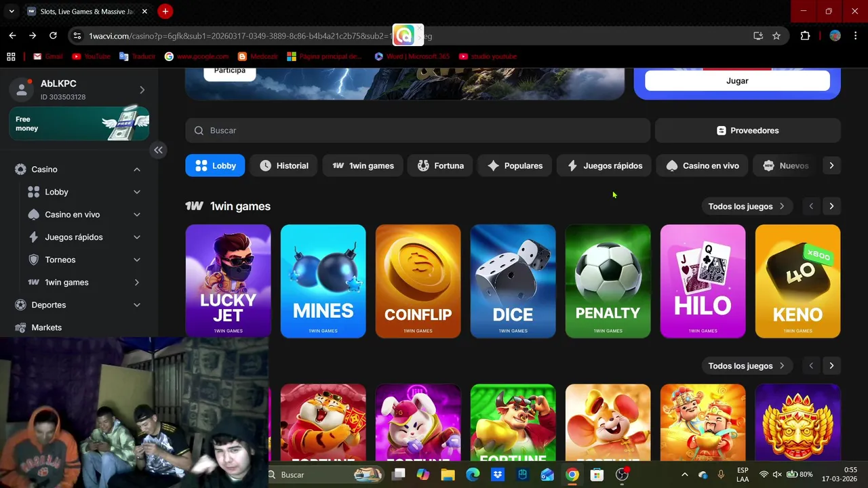This screenshot has width=868, height=488.
Task: Select the Lobby category tab
Action: [x=215, y=165]
